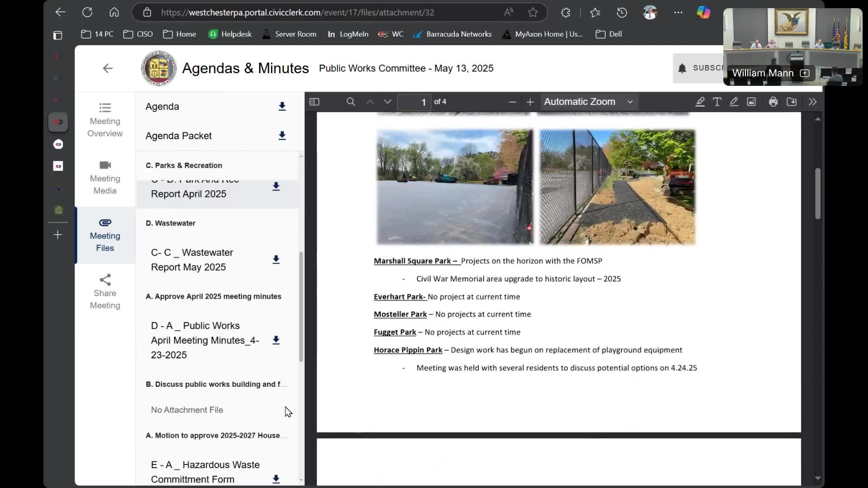This screenshot has width=868, height=488.
Task: Go to next PDF page arrow
Action: [x=387, y=102]
